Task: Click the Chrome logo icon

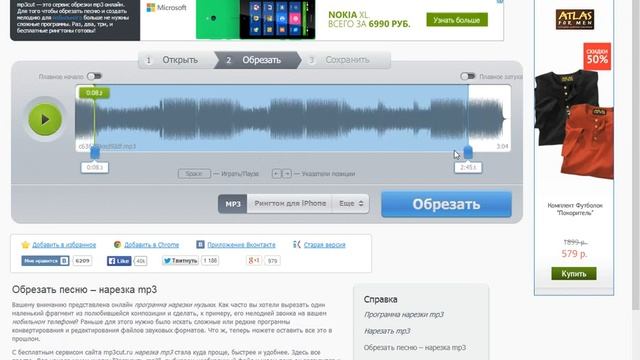Action: 118,244
